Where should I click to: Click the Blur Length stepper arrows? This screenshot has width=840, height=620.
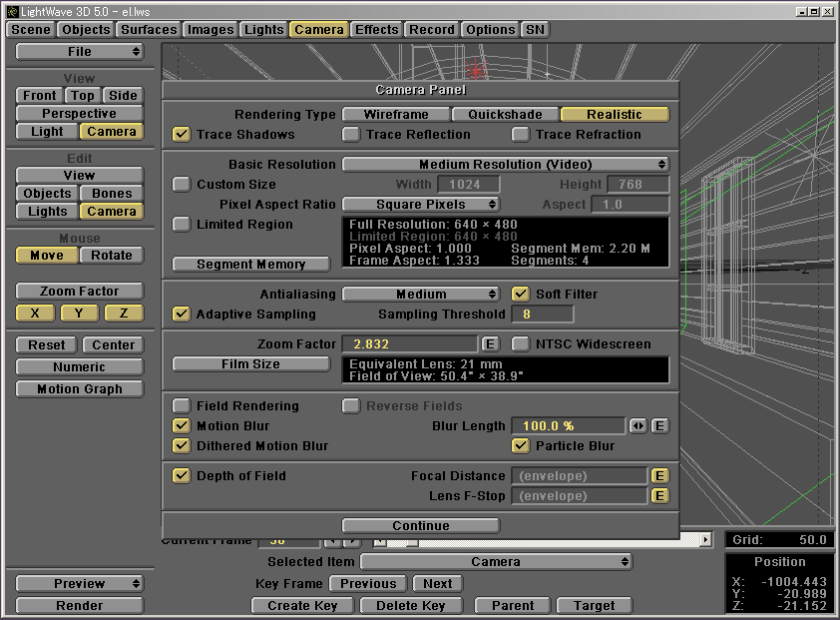click(638, 425)
